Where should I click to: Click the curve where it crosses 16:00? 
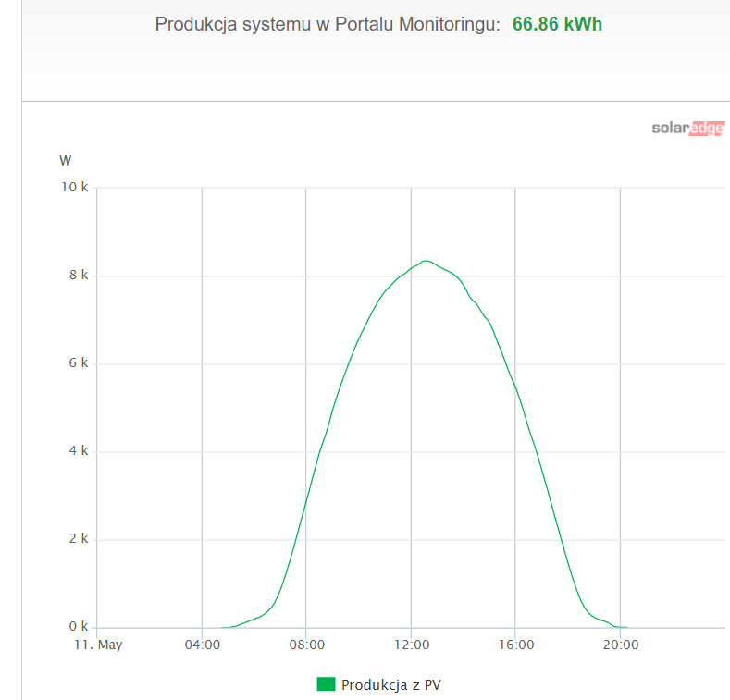tap(515, 386)
